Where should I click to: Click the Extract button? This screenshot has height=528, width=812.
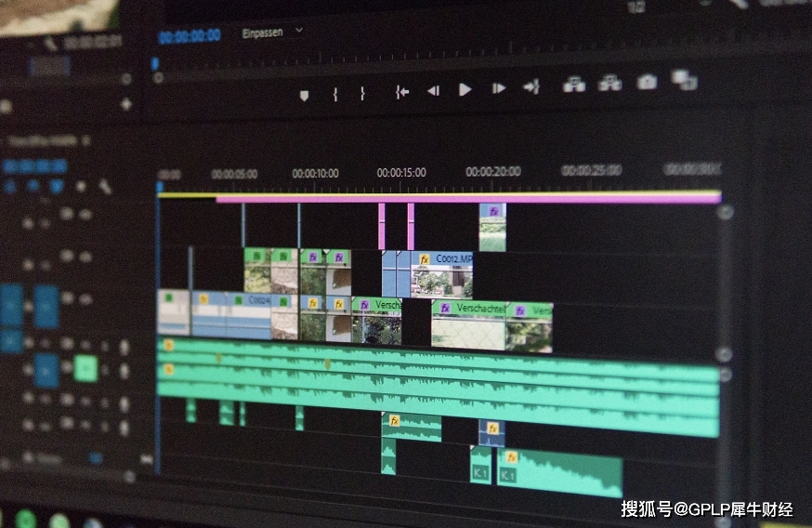pyautogui.click(x=609, y=83)
